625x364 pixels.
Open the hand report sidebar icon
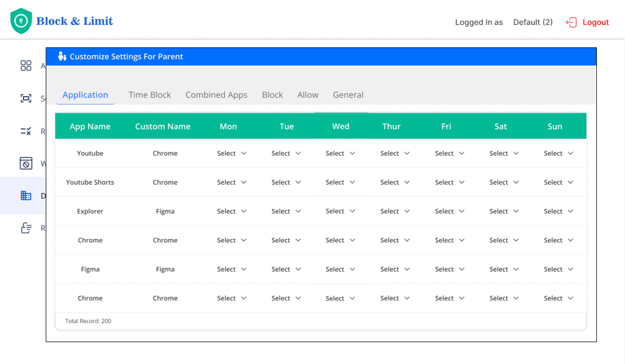pos(26,228)
